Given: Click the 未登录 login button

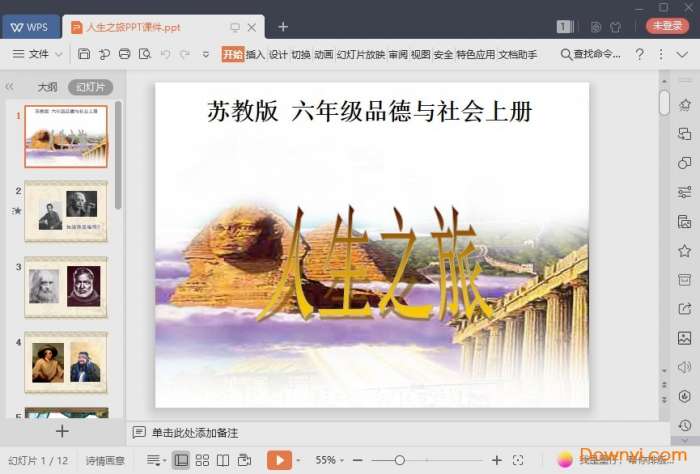Looking at the screenshot, I should click(x=667, y=25).
